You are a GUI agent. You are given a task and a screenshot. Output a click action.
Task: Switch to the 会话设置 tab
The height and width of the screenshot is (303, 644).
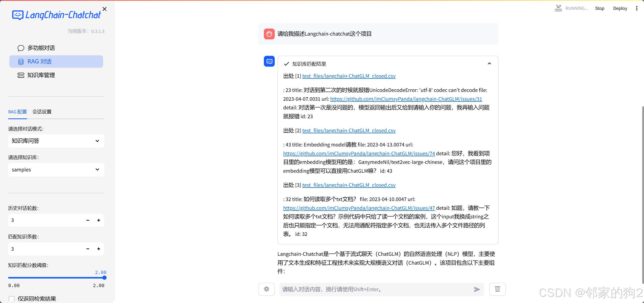click(x=42, y=112)
